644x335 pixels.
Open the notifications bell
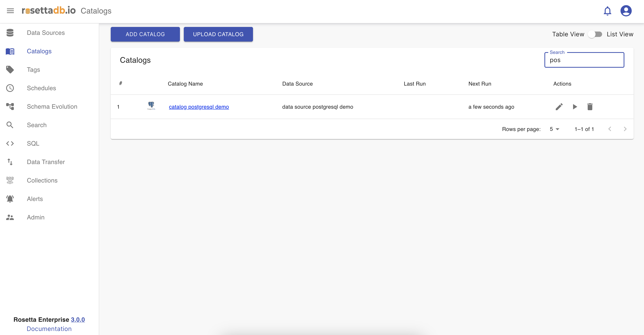tap(607, 11)
